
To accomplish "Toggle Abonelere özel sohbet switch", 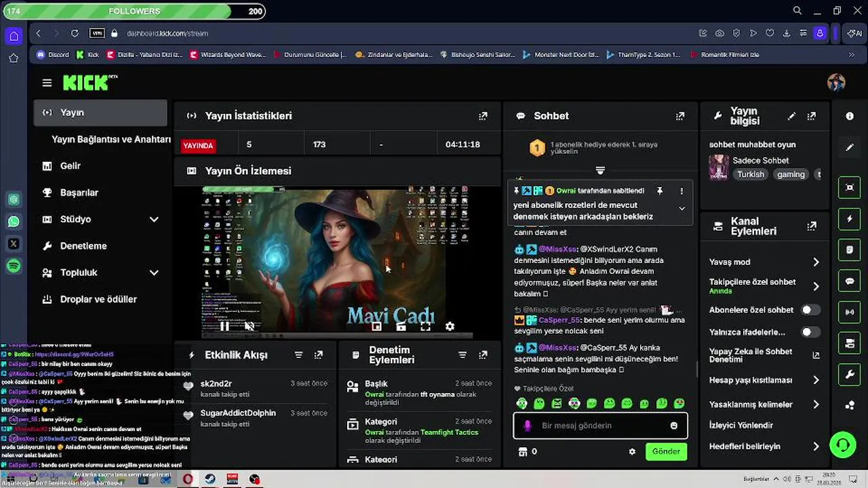I will pyautogui.click(x=810, y=310).
